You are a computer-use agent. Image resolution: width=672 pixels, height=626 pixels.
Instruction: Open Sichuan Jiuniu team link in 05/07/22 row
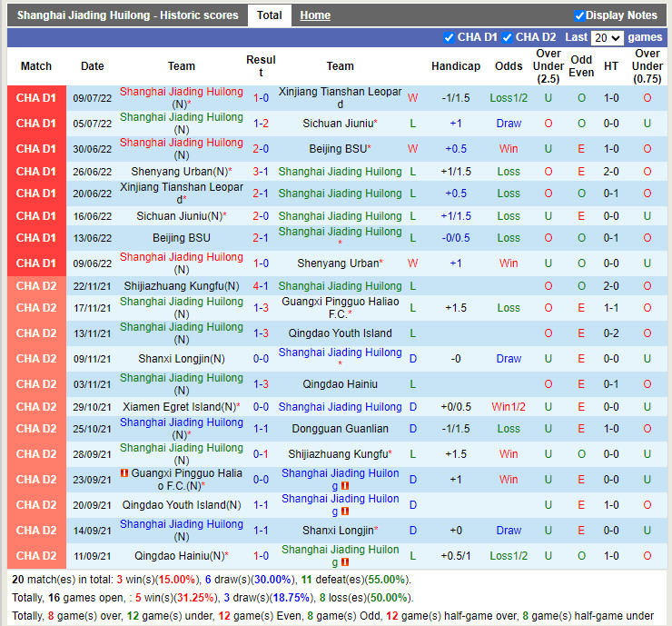337,123
